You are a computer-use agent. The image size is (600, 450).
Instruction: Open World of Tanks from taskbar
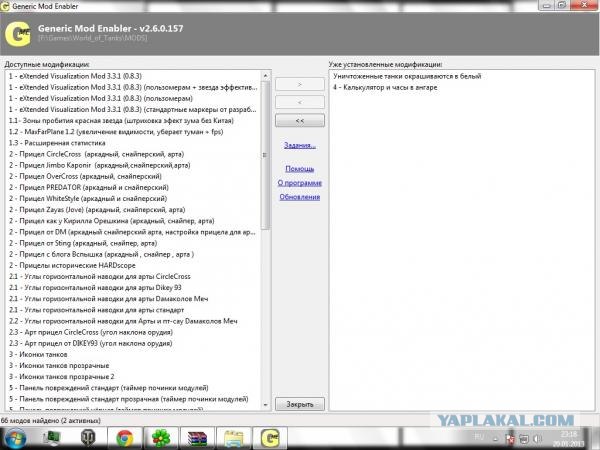pyautogui.click(x=87, y=438)
